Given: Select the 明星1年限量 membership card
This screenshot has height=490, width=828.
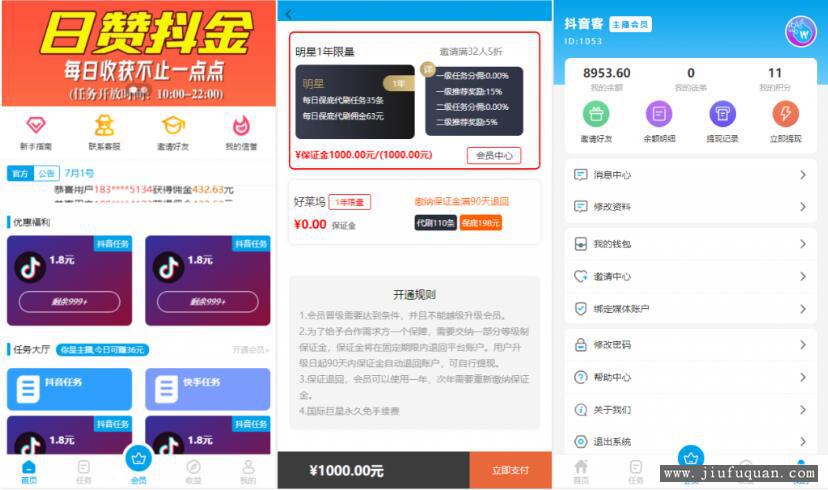Looking at the screenshot, I should 415,100.
